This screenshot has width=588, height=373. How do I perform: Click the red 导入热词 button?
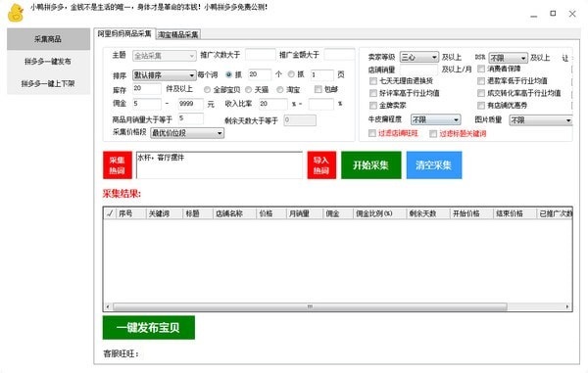[321, 165]
